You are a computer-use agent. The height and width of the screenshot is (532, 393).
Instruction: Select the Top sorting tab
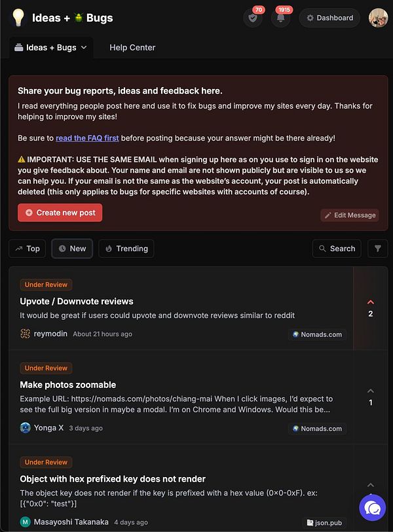(27, 249)
